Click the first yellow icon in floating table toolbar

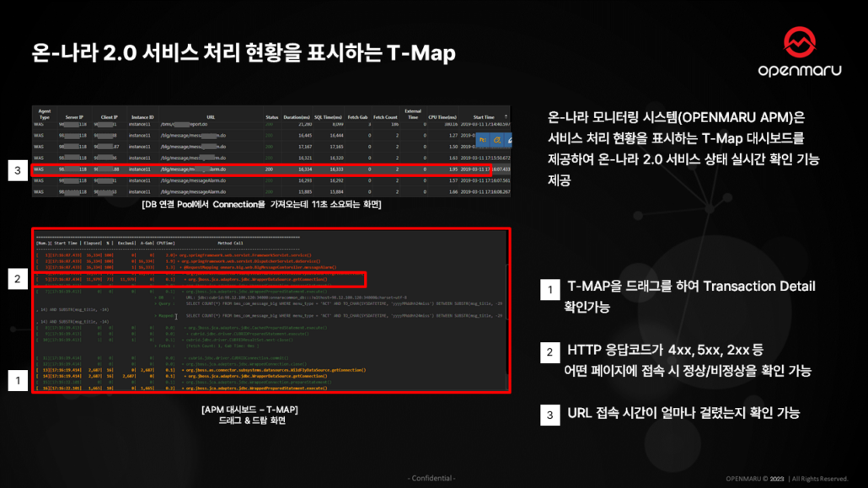click(x=484, y=140)
